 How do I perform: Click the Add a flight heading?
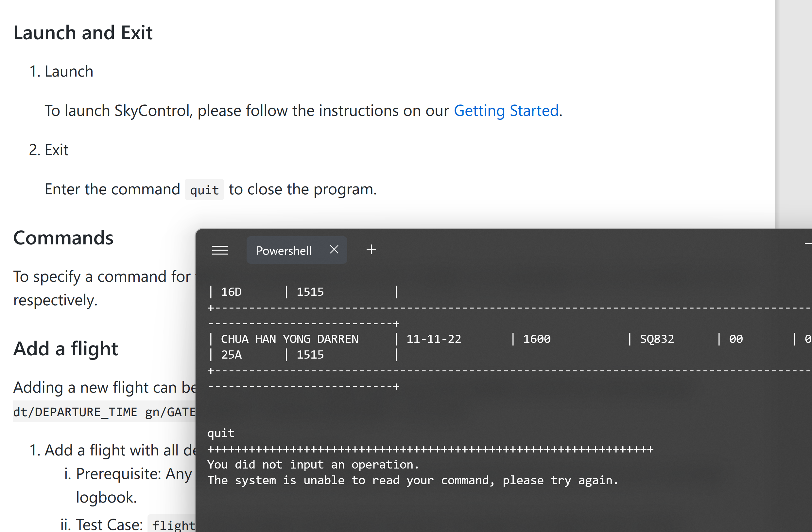click(x=65, y=349)
